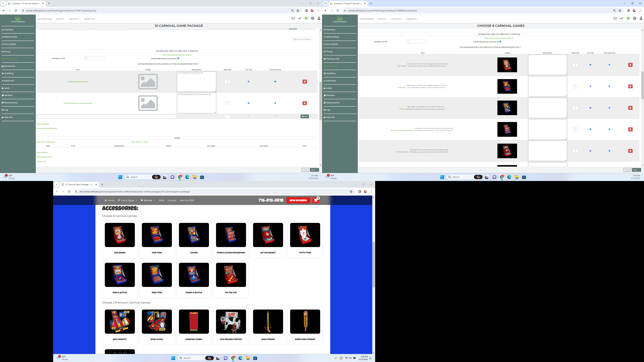This screenshot has width=644, height=362.
Task: Toggle Override Price checkbox for Coin Toss
Action: 609,86
